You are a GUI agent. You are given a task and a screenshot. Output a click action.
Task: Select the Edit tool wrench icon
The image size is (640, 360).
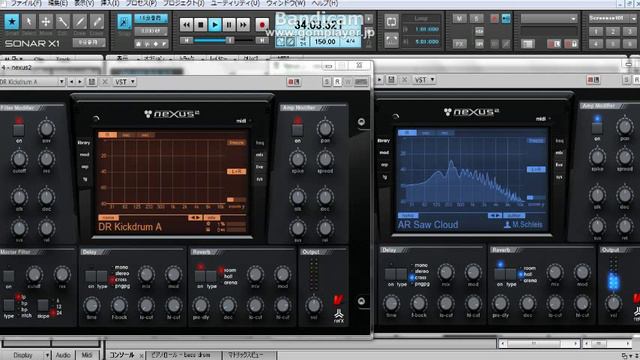click(62, 22)
